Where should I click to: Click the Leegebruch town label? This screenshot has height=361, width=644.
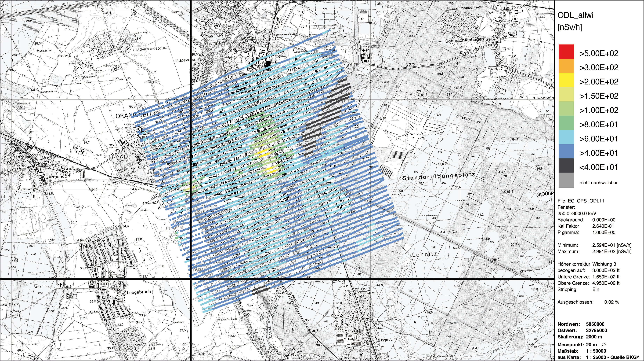[139, 292]
